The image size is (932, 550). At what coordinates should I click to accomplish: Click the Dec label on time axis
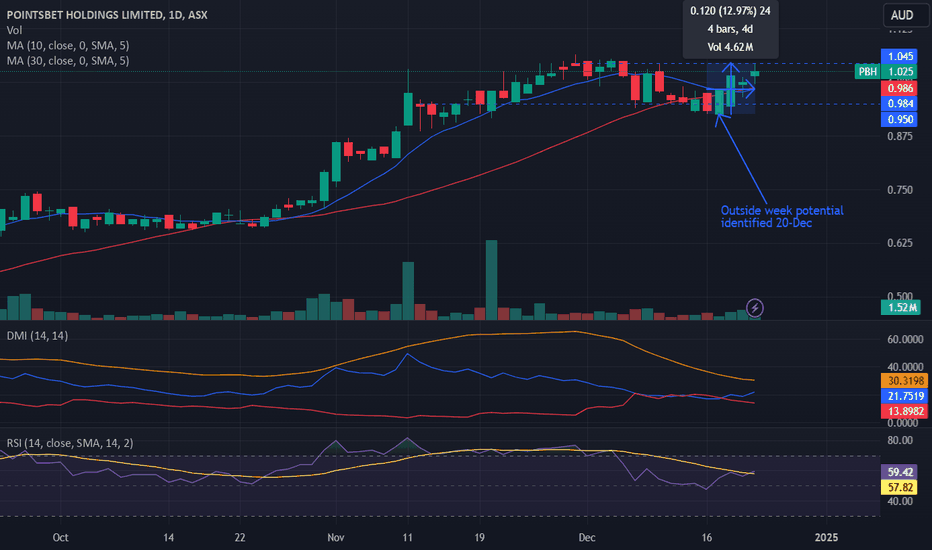(587, 538)
